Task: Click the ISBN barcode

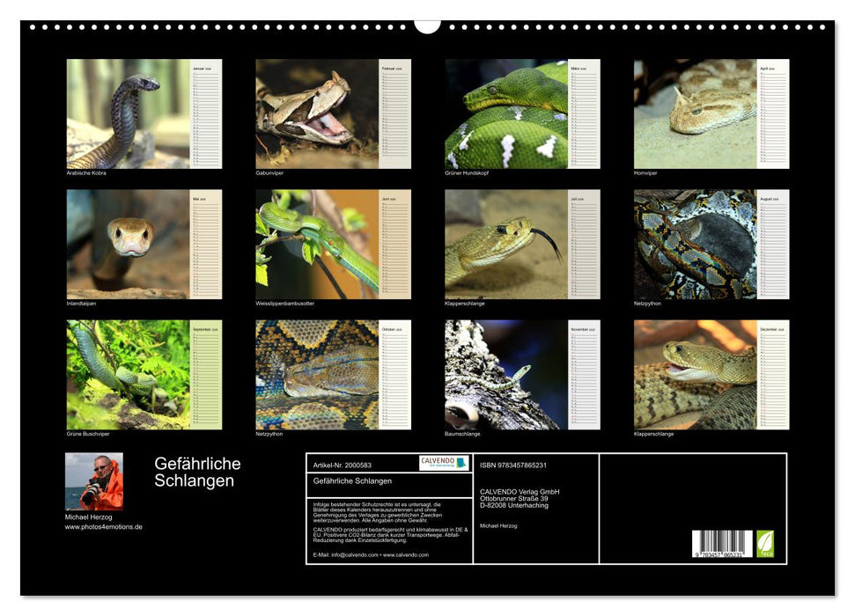Action: pos(722,543)
